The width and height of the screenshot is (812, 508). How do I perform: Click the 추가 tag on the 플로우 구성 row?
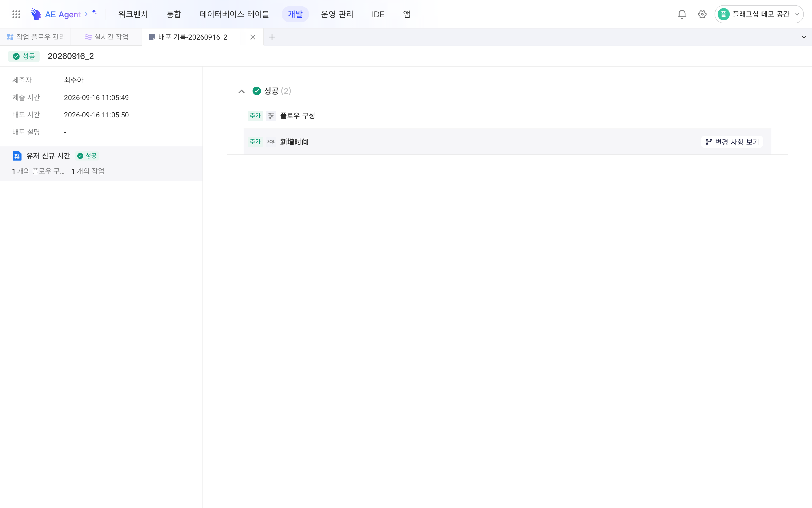coord(255,116)
